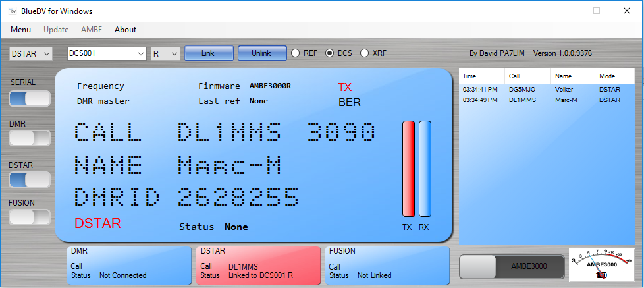The image size is (644, 288).
Task: Click the Call column header
Action: click(x=528, y=76)
